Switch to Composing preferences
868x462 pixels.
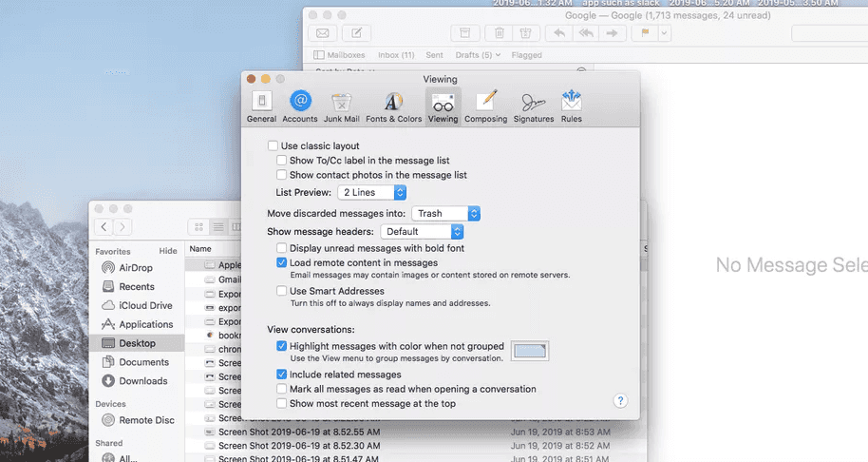[486, 106]
